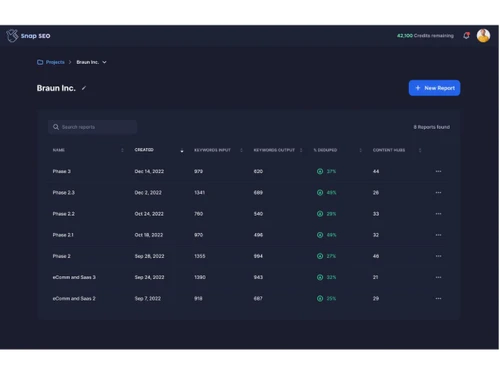500x375 pixels.
Task: Click the Snap SEO logo
Action: tap(28, 36)
